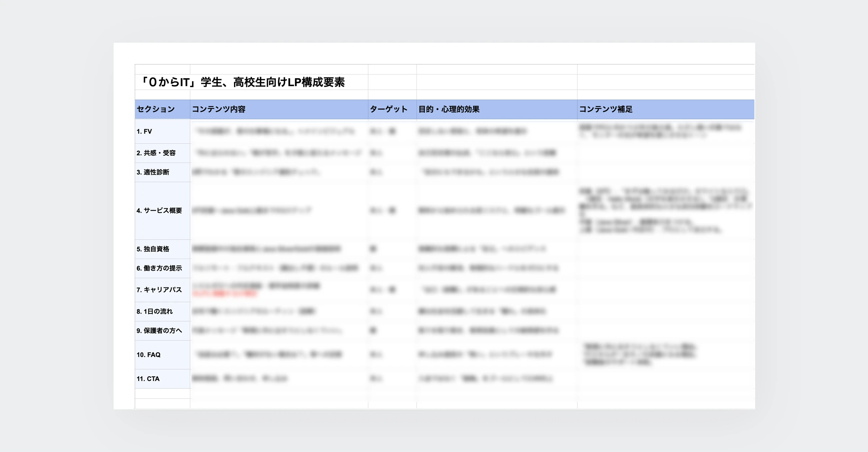This screenshot has height=452, width=868.
Task: Select the '3. 適性診断' cell
Action: click(x=162, y=172)
